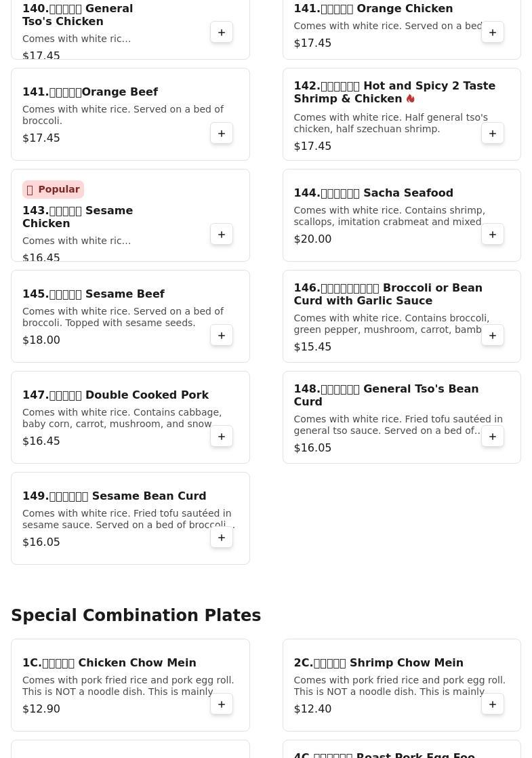This screenshot has height=758, width=532.
Task: Click the Special Combination Plates heading
Action: tap(136, 616)
